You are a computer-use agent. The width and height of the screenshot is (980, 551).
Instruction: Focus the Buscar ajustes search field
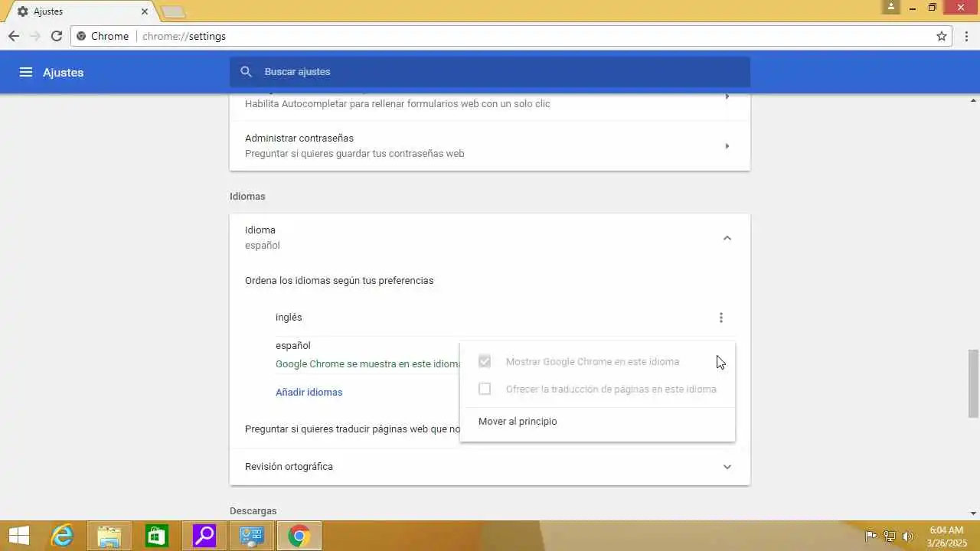click(490, 72)
